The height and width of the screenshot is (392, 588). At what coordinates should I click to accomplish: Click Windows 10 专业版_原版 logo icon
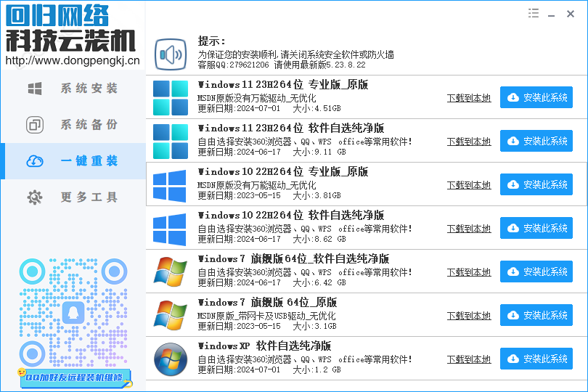pos(169,186)
